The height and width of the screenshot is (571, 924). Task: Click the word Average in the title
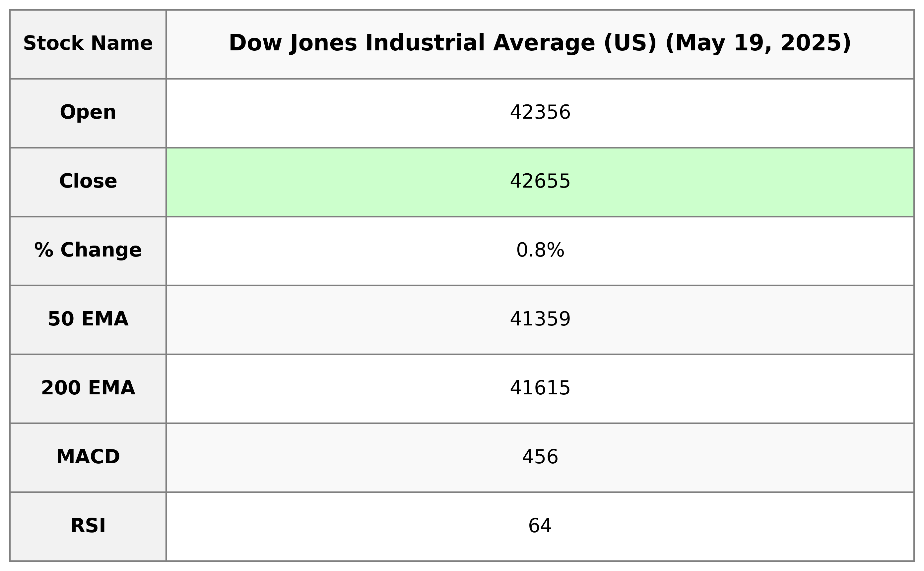544,43
